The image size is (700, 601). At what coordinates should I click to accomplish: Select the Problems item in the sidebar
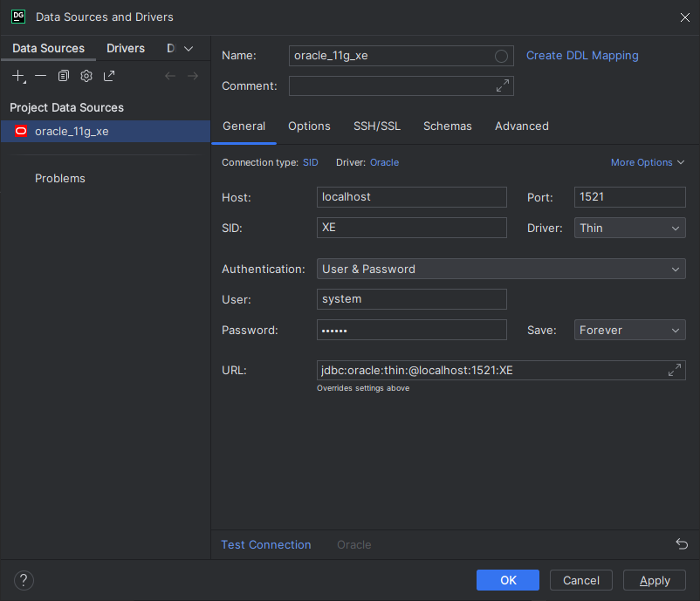60,179
